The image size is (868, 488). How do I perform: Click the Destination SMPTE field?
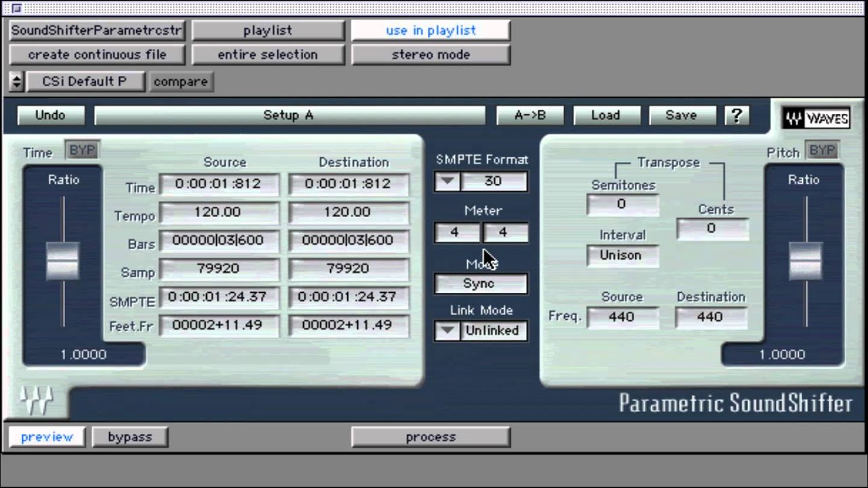tap(349, 298)
